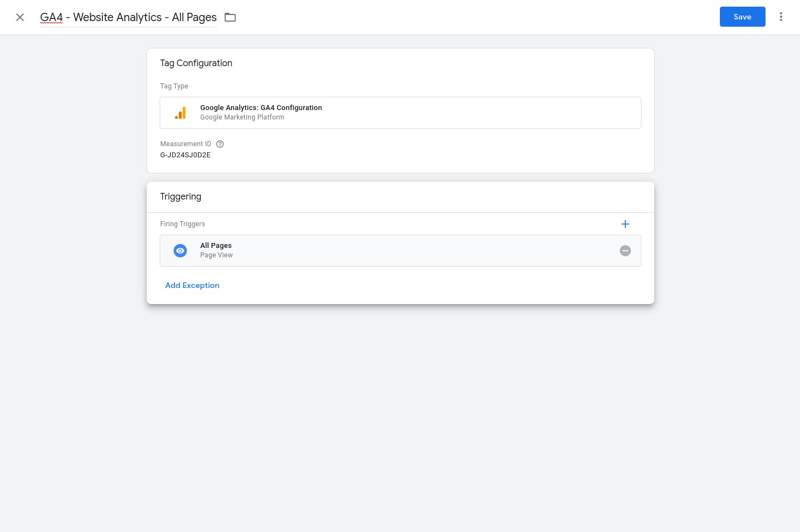Image resolution: width=800 pixels, height=532 pixels.
Task: Open the three-dot more actions menu
Action: (781, 17)
